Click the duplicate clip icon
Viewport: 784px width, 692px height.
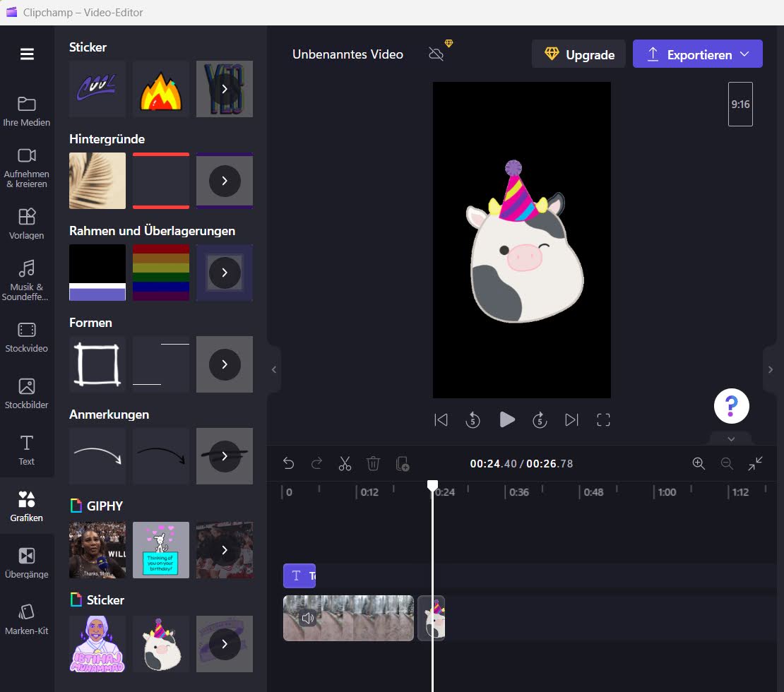coord(403,464)
